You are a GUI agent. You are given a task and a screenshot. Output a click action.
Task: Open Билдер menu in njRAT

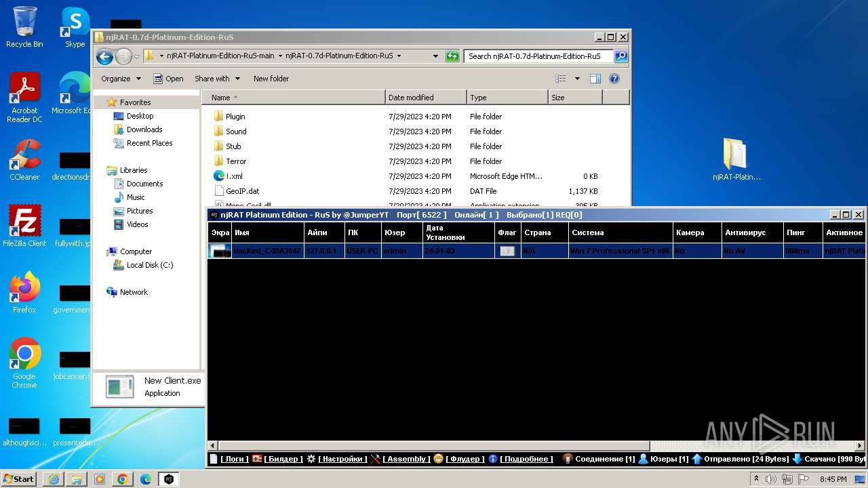[283, 459]
